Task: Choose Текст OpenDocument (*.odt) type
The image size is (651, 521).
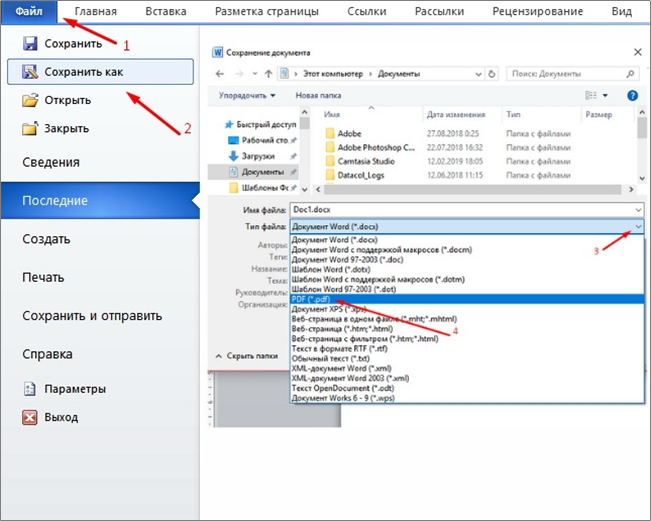Action: pyautogui.click(x=467, y=388)
